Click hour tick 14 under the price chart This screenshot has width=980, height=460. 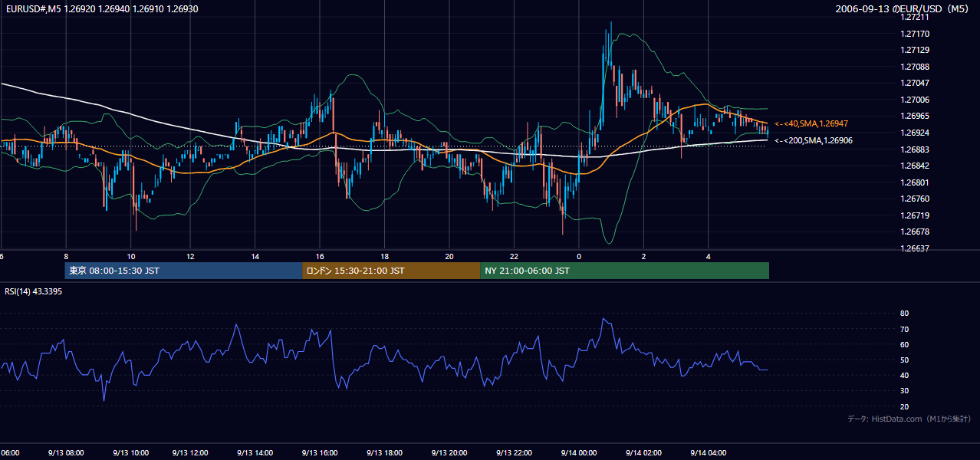coord(255,257)
